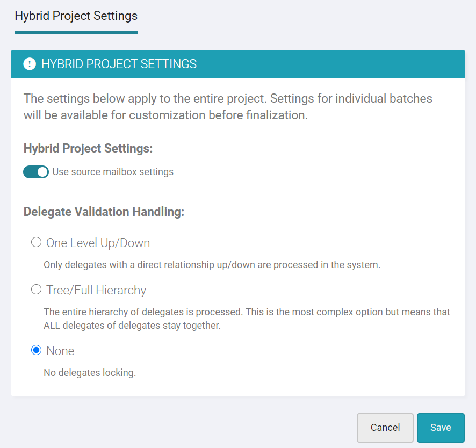Select the None radio button

[x=36, y=350]
